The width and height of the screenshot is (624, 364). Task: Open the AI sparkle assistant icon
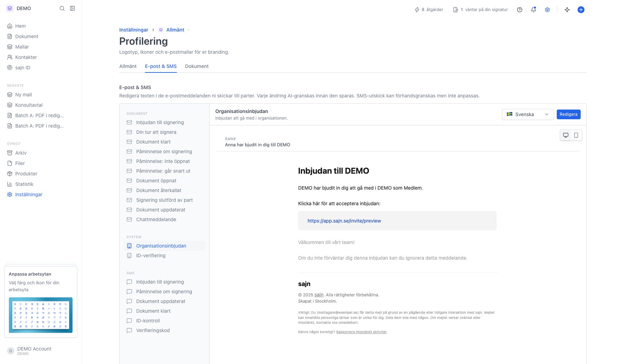click(x=567, y=10)
